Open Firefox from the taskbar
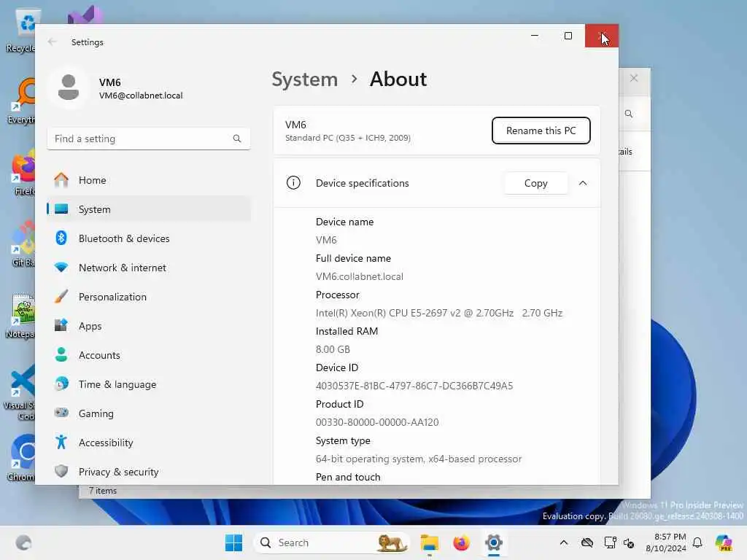 tap(461, 542)
